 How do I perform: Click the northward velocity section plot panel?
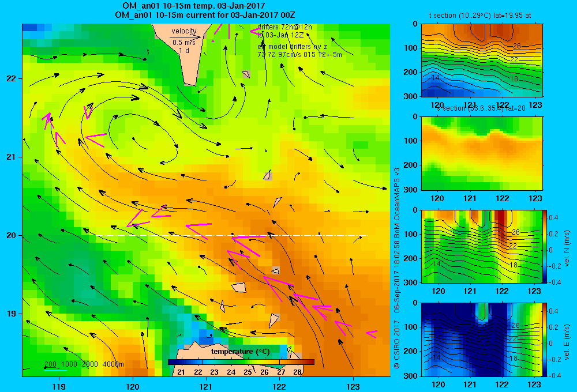[482, 246]
